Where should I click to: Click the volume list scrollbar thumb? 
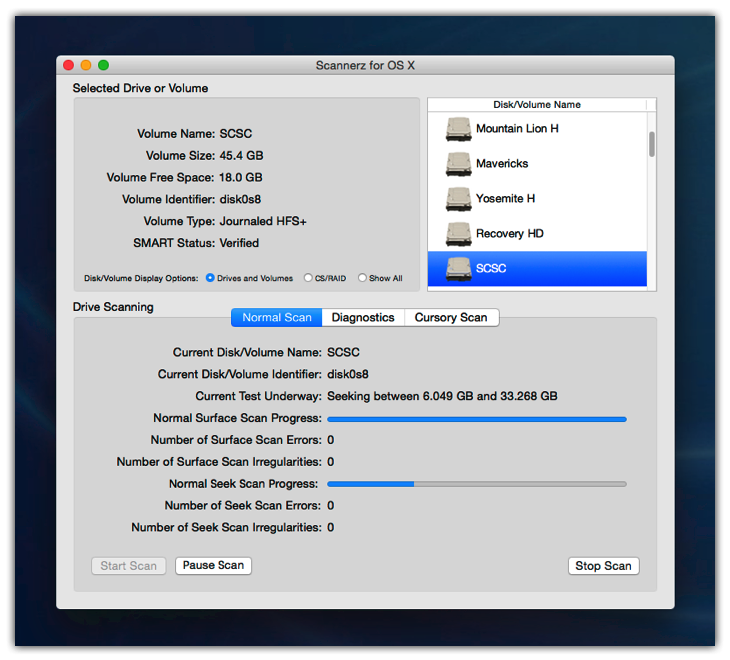[652, 144]
